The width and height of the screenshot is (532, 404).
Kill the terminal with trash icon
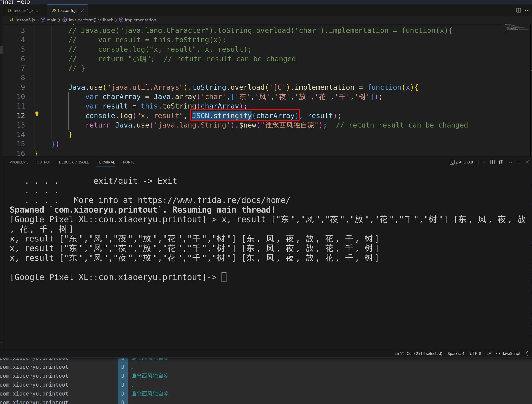coord(501,162)
